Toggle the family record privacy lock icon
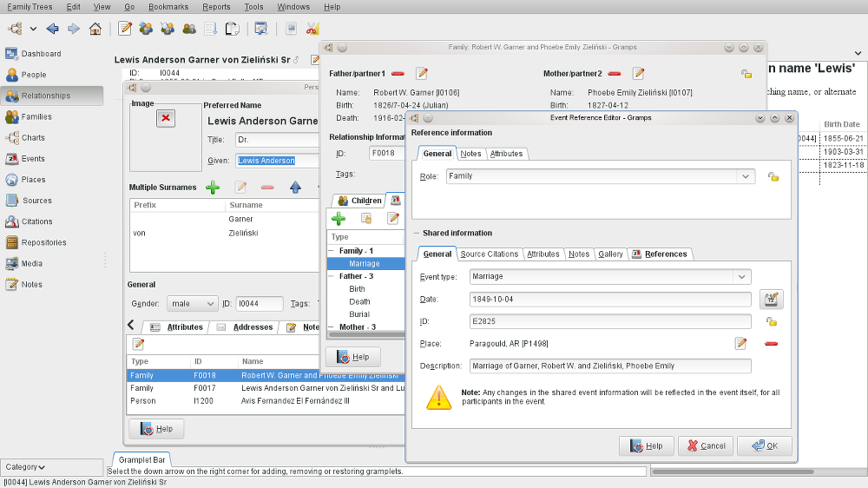Viewport: 868px width, 488px height. pyautogui.click(x=746, y=75)
